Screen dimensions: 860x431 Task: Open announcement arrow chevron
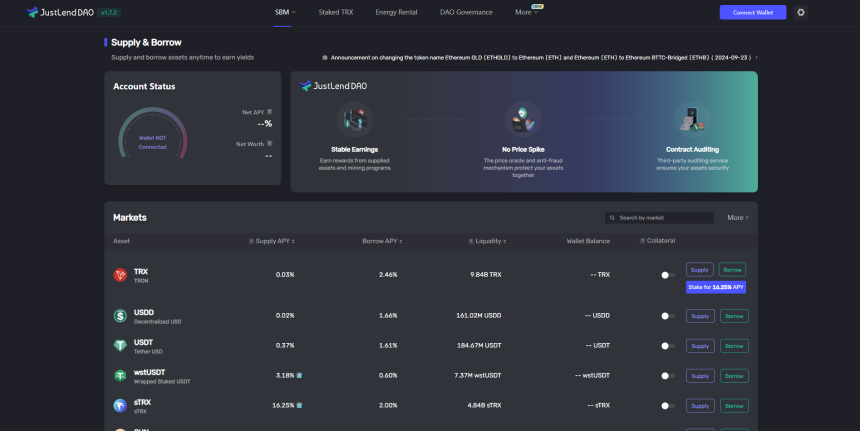coord(756,58)
